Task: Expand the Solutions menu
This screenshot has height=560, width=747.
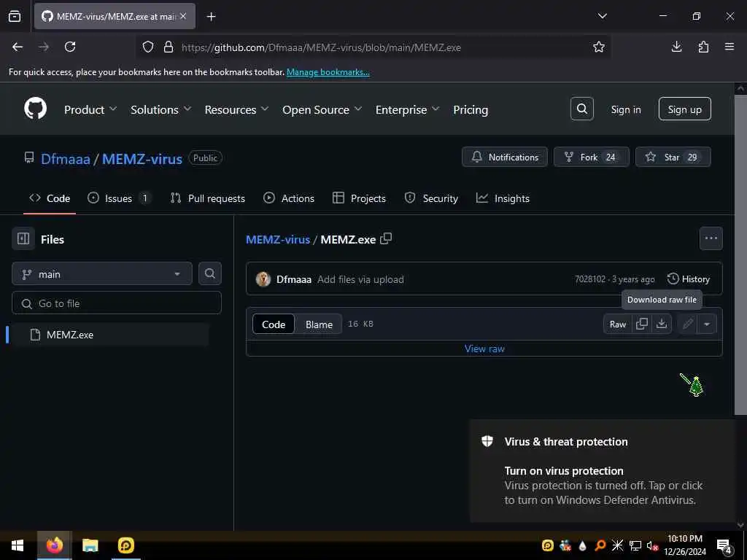Action: (160, 109)
